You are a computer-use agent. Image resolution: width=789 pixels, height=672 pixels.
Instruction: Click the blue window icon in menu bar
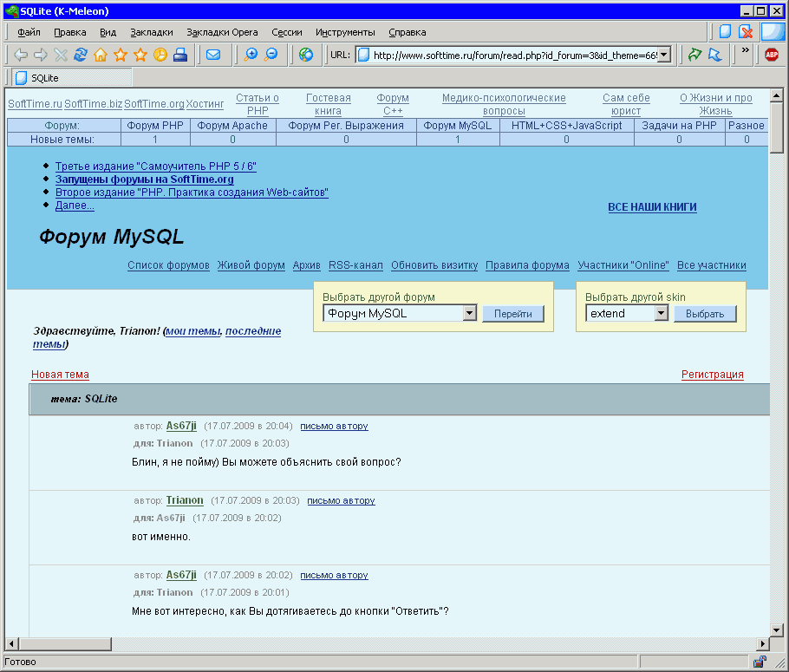point(773,31)
